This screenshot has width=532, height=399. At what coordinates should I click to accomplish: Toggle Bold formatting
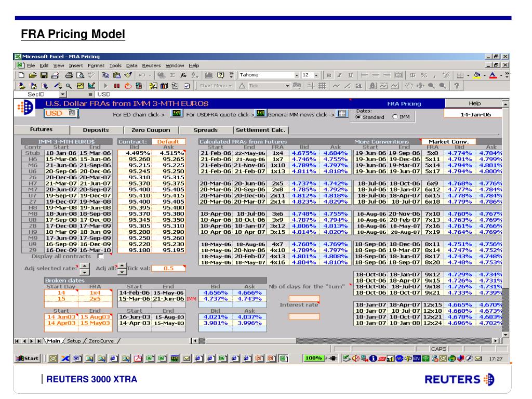[x=328, y=75]
